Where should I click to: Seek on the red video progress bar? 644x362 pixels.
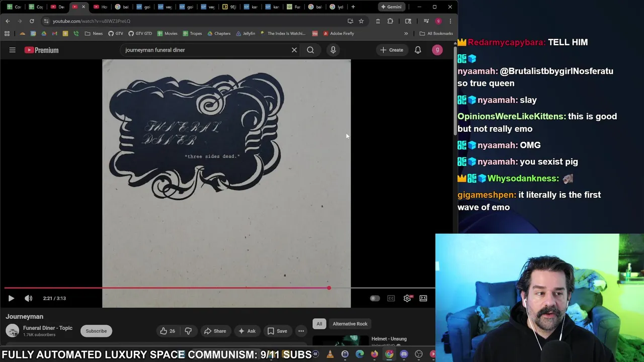[219, 288]
